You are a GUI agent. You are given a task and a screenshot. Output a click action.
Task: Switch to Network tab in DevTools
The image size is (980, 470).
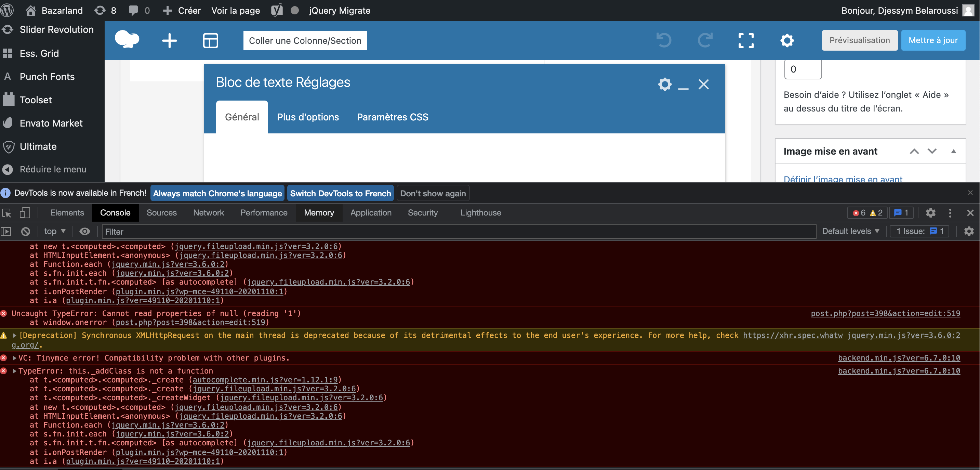209,213
